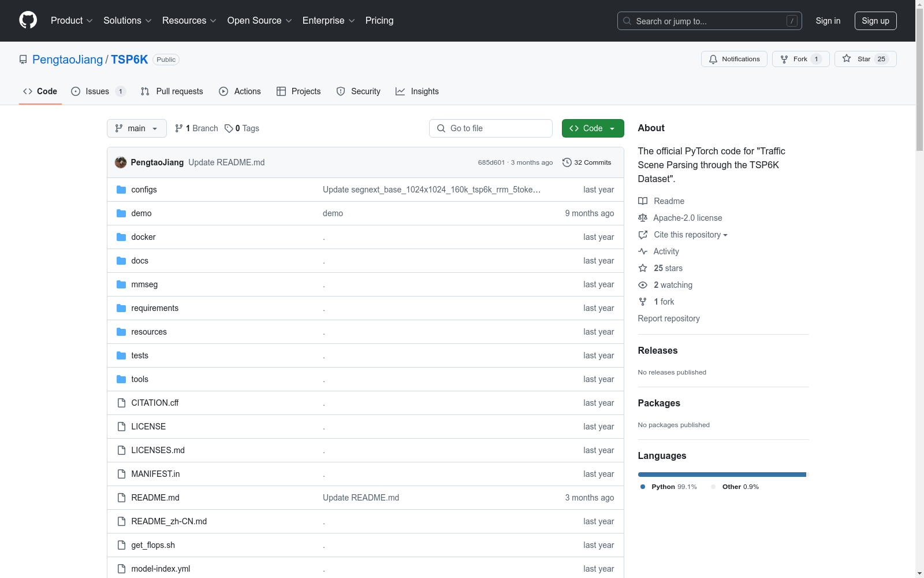Click the GitHub logo icon

[28, 20]
